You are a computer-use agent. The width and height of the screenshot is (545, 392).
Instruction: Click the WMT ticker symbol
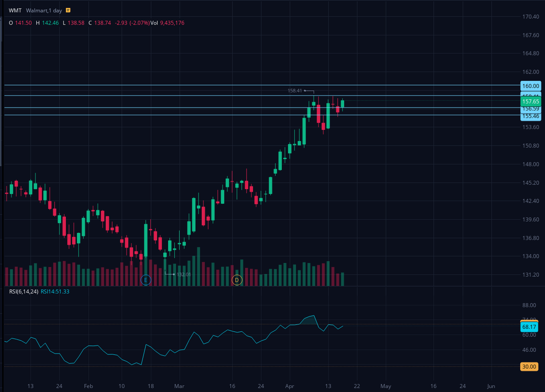click(15, 10)
